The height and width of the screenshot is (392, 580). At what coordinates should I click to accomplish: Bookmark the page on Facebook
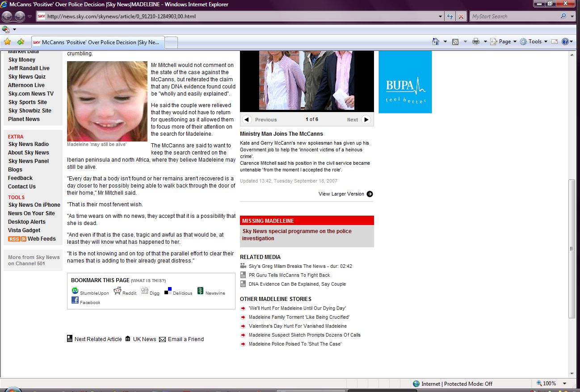coord(75,300)
